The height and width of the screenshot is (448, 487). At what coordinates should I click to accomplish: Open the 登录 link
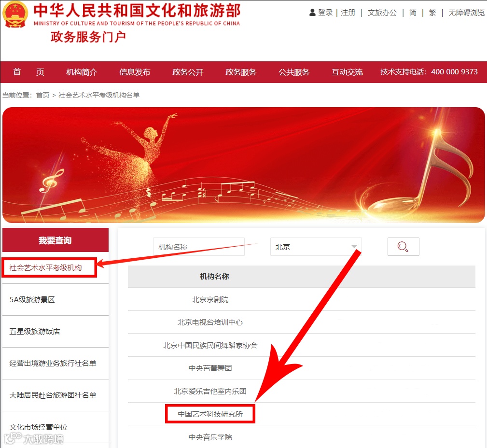(x=325, y=13)
